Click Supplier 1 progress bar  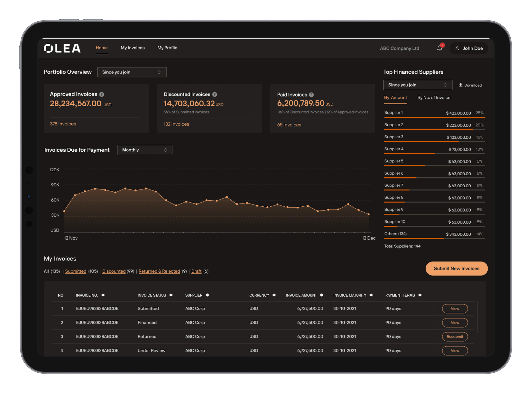[x=434, y=117]
